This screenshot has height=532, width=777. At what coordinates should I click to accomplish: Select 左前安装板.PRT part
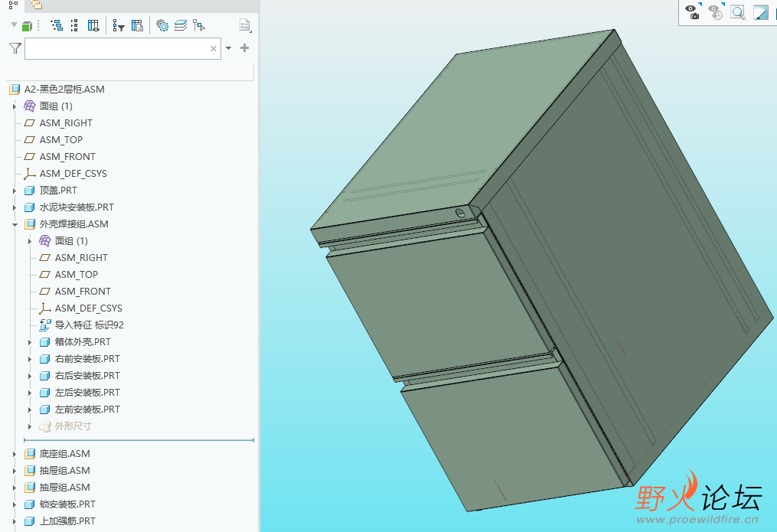(87, 410)
